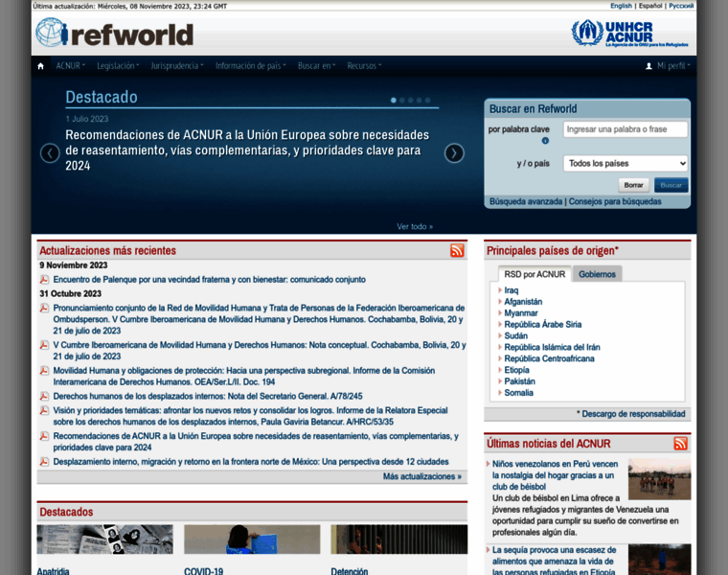
Task: Open the Somalia country link
Action: (518, 393)
